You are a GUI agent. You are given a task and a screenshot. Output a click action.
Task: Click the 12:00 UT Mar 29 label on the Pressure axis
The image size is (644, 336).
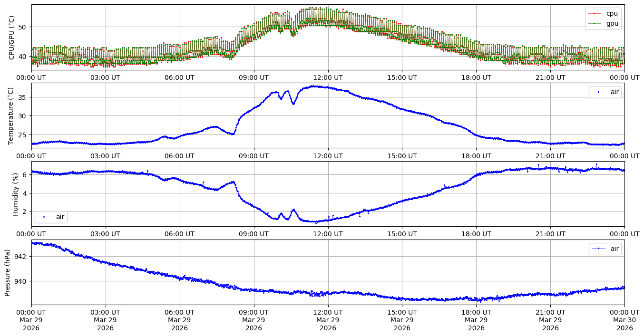[x=328, y=320]
